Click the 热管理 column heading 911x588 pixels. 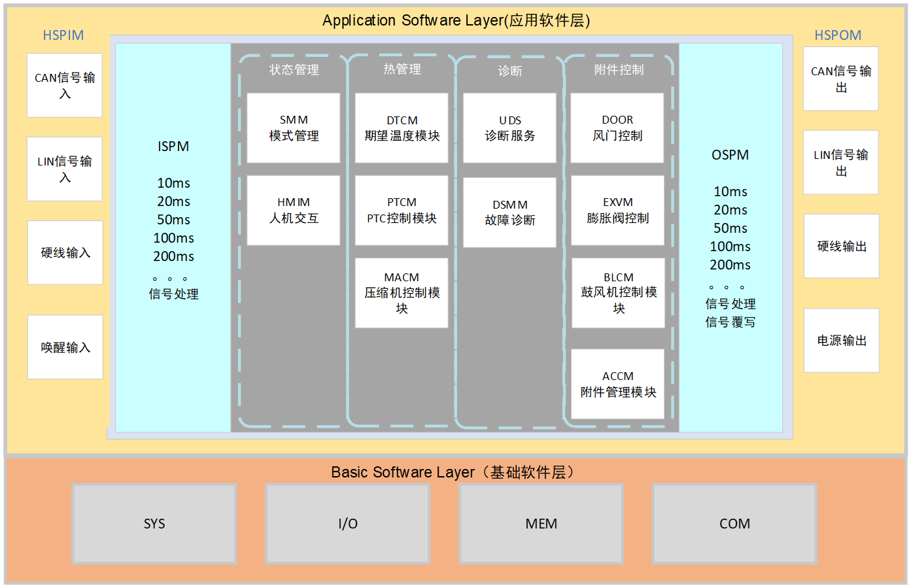click(402, 69)
